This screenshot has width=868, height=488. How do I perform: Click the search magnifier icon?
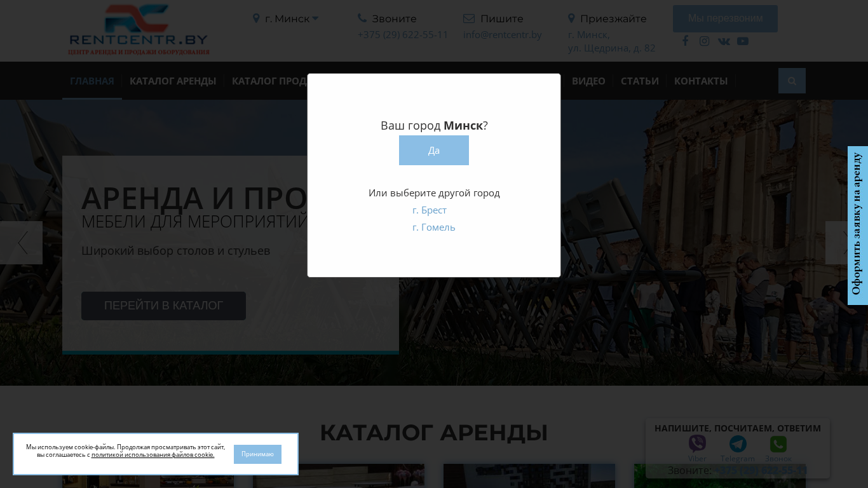pos(792,81)
